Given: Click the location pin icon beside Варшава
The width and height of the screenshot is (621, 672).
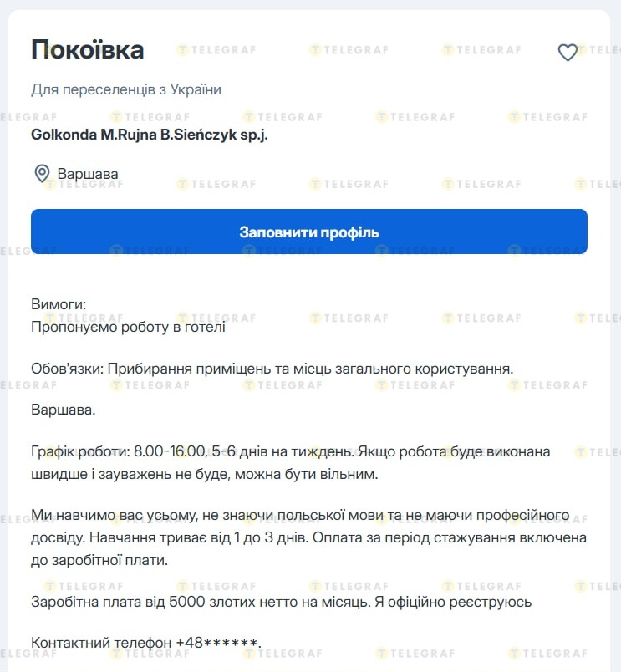Looking at the screenshot, I should (x=41, y=174).
